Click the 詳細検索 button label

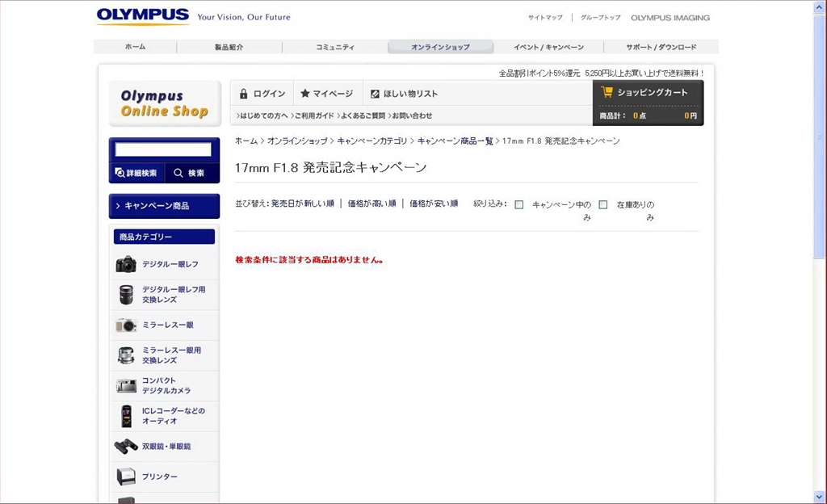click(141, 173)
